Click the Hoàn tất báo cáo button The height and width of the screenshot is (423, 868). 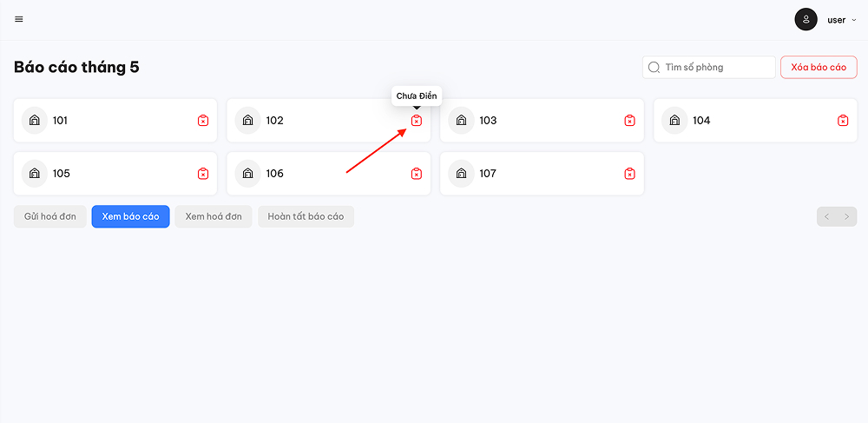click(x=306, y=216)
